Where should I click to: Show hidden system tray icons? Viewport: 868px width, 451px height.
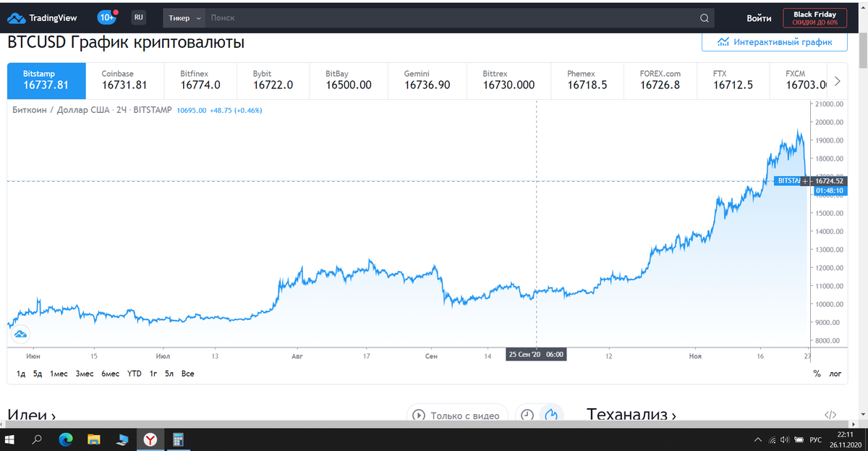click(x=757, y=439)
